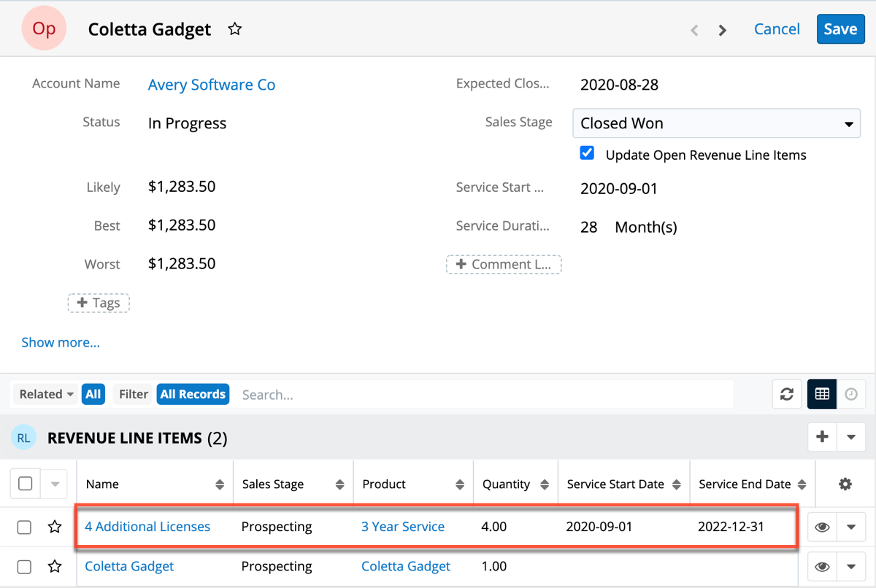
Task: Toggle the select-all rows checkbox
Action: pyautogui.click(x=25, y=484)
